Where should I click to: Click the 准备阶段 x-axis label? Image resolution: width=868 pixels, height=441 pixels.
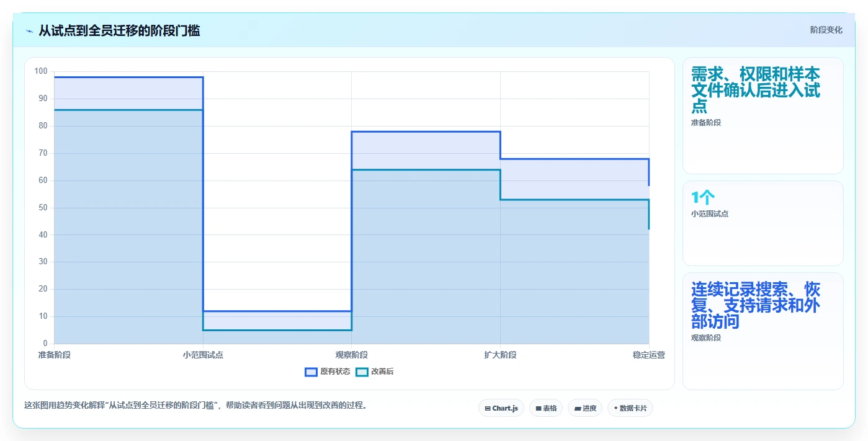point(54,355)
